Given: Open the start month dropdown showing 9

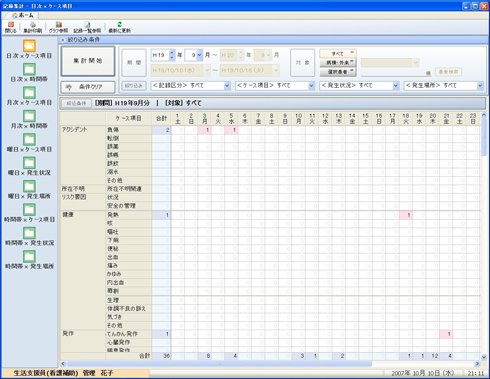Looking at the screenshot, I should tap(199, 55).
